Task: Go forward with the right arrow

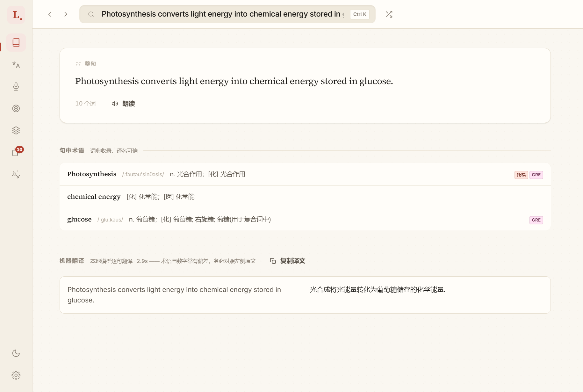Action: 66,14
